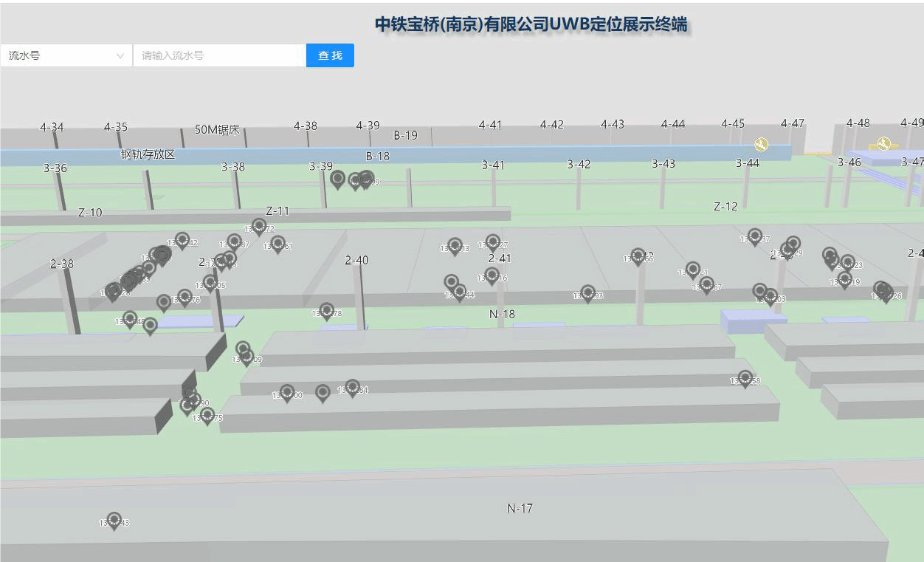Click the location marker on the N-17 platform
Viewport: 924px width, 562px height.
pos(114,520)
